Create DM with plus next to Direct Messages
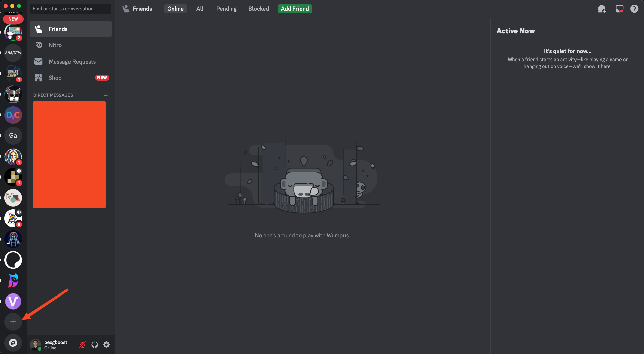Viewport: 644px width, 354px height. [106, 95]
